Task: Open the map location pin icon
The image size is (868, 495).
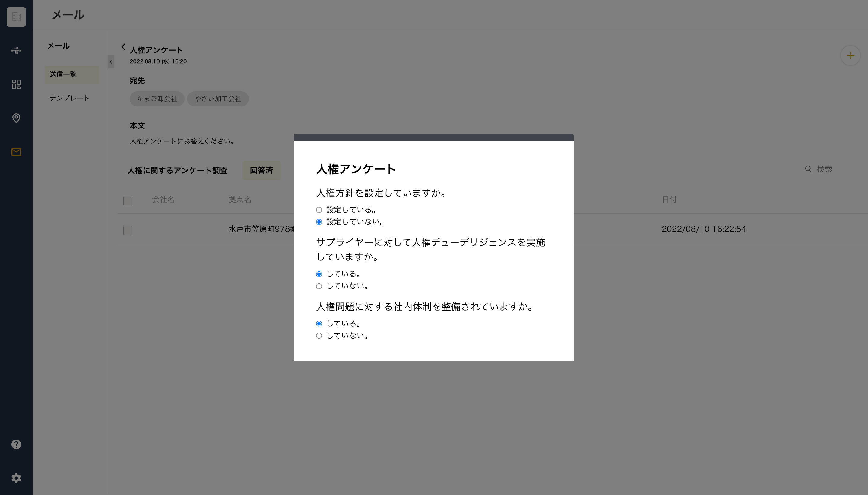Action: coord(16,118)
